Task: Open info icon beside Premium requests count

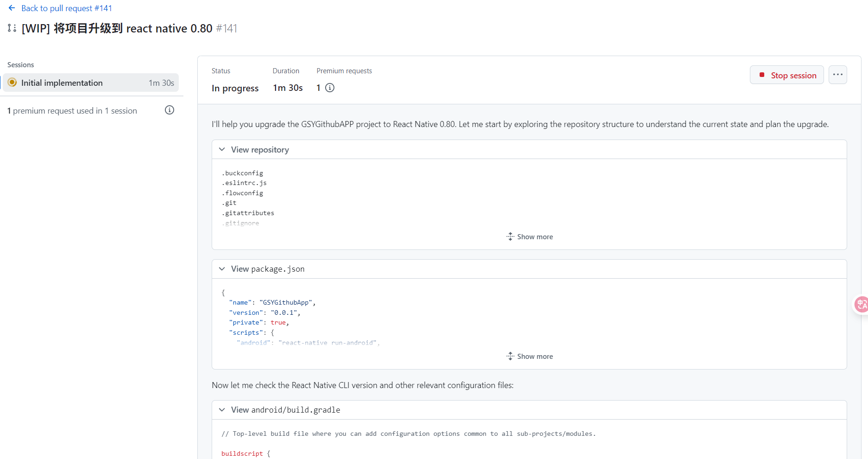Action: coord(330,88)
